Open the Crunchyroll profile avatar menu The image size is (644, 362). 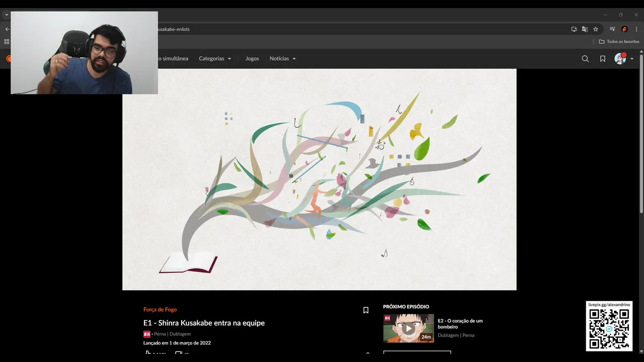620,59
